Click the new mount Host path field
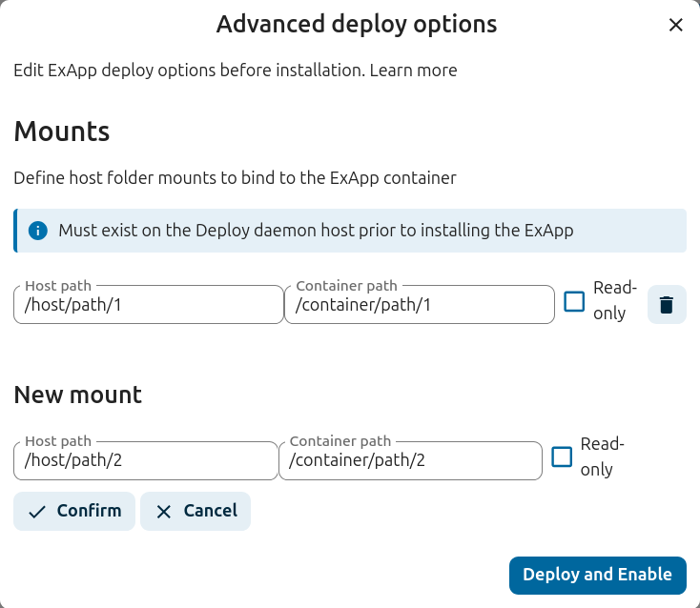700x608 pixels. pos(145,462)
